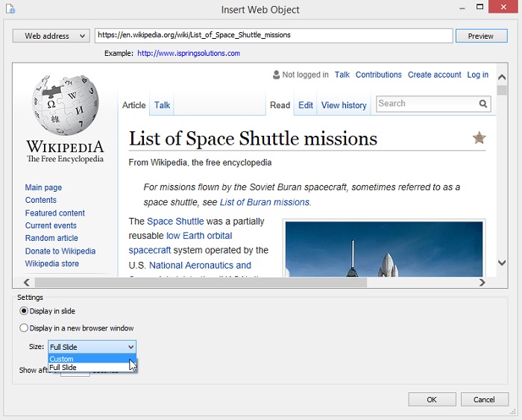This screenshot has width=522, height=420.
Task: Open the View history tab
Action: (344, 105)
